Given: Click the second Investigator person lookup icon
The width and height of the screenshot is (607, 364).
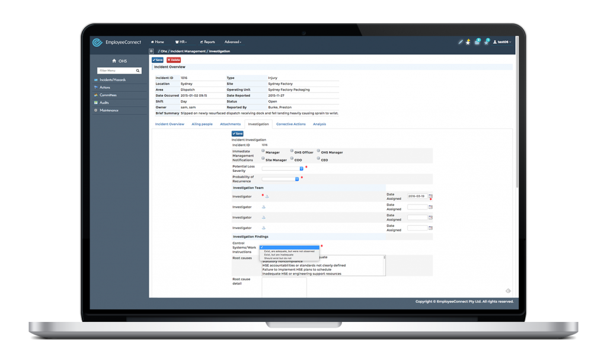Looking at the screenshot, I should click(x=264, y=207).
